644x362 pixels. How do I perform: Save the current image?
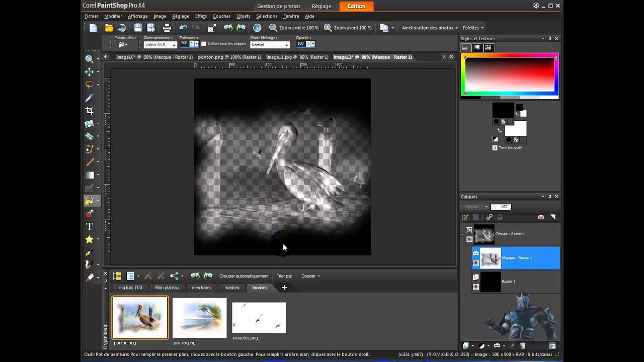(138, 28)
